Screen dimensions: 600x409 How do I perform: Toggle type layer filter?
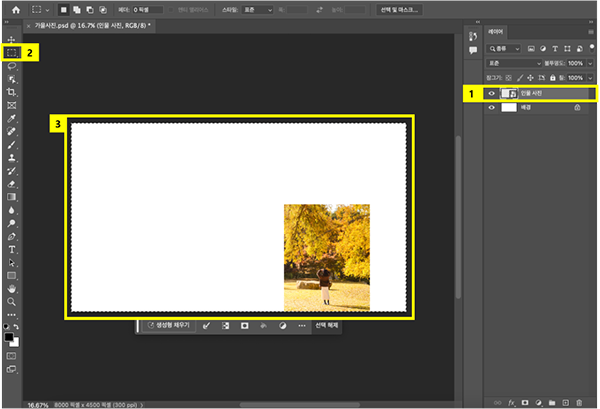(x=555, y=49)
